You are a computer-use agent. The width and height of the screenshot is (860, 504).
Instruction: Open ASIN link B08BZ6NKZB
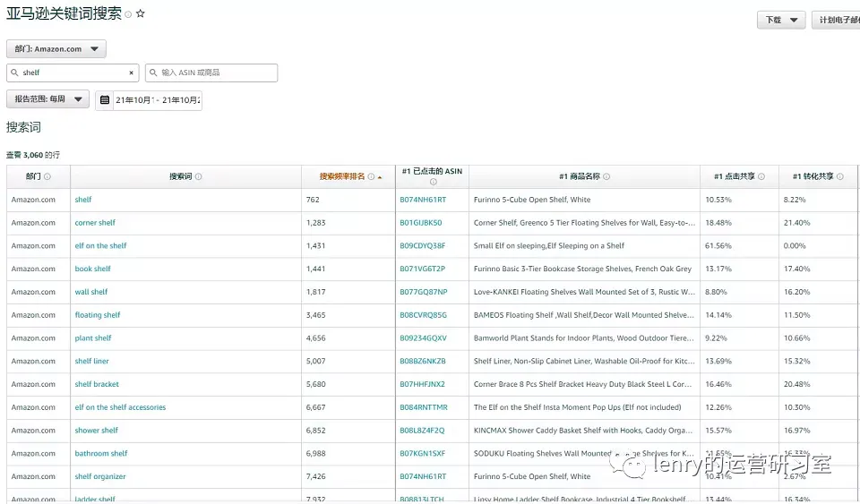(422, 361)
